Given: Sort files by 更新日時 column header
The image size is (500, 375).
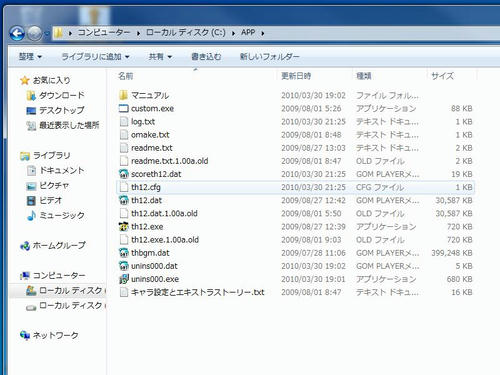Looking at the screenshot, I should tap(296, 76).
